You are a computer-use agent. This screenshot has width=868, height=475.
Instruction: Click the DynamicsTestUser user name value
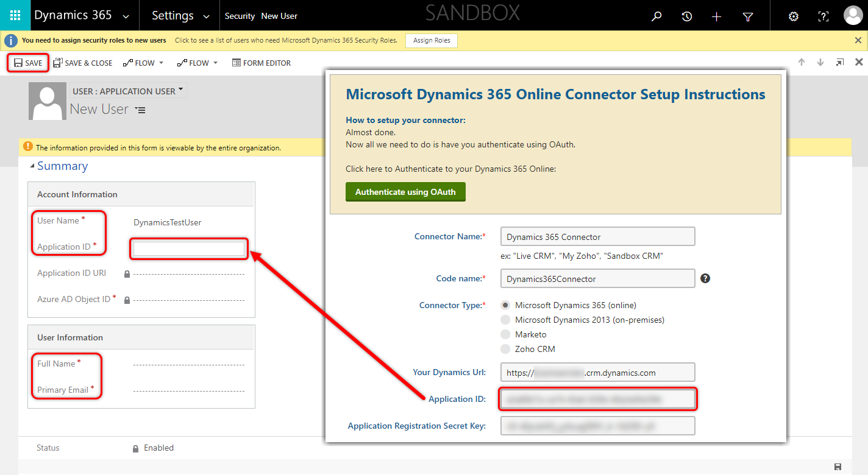pyautogui.click(x=168, y=222)
